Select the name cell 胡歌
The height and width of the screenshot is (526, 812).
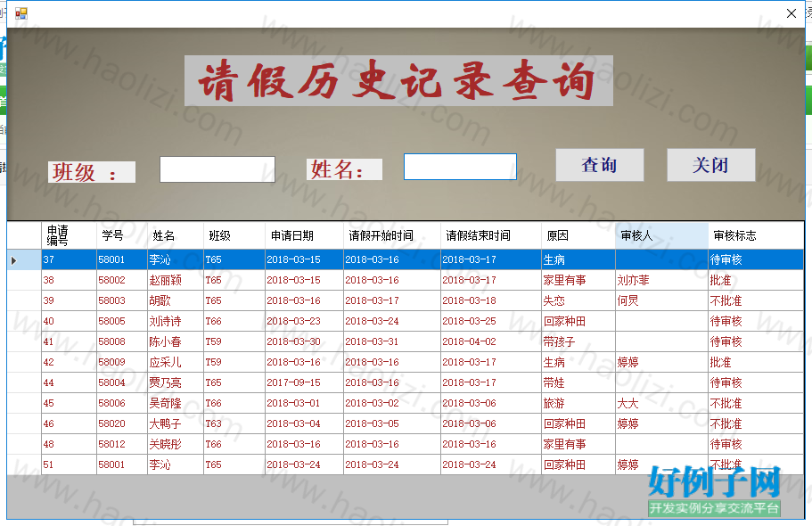pyautogui.click(x=175, y=300)
